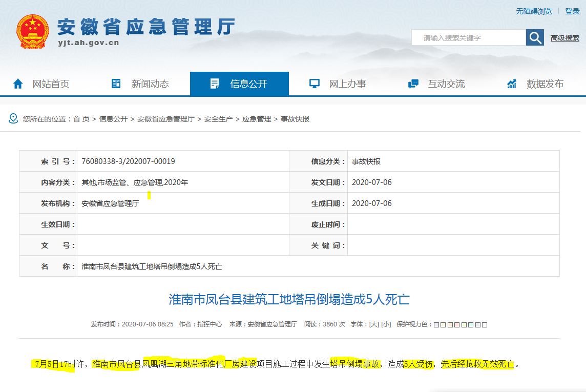This screenshot has height=392, width=586.
Task: Click the magnifier search icon button
Action: click(535, 38)
